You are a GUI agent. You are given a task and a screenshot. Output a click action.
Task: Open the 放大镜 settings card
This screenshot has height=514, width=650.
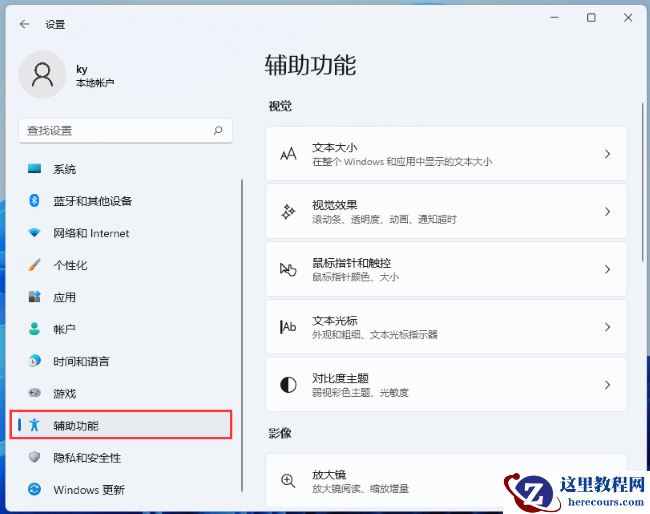446,481
